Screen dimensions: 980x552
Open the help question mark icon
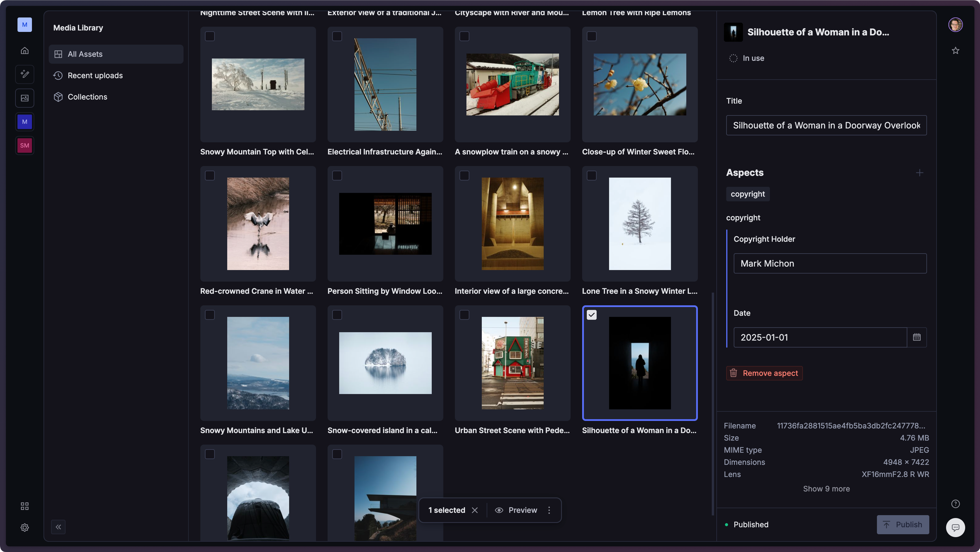955,504
